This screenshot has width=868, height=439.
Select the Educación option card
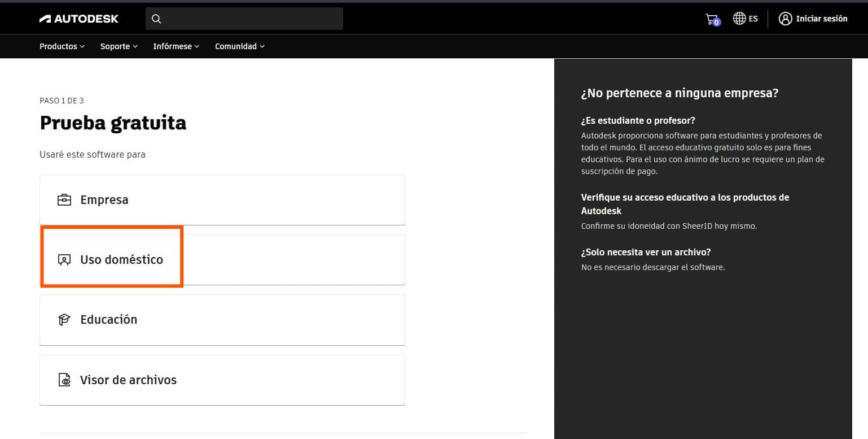[x=222, y=319]
